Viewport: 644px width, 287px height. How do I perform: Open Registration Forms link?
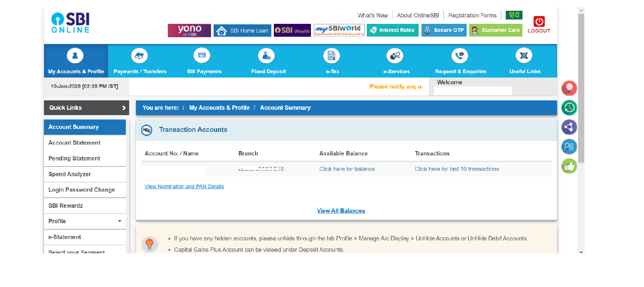(472, 15)
